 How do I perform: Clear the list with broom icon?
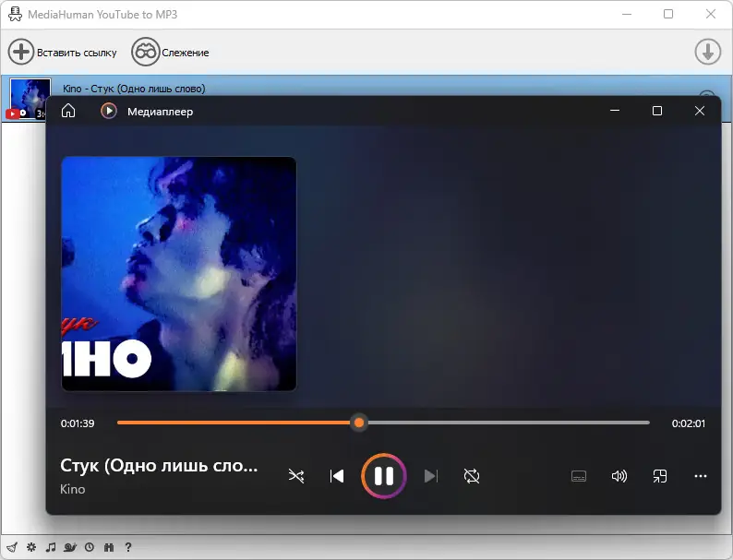pyautogui.click(x=12, y=547)
